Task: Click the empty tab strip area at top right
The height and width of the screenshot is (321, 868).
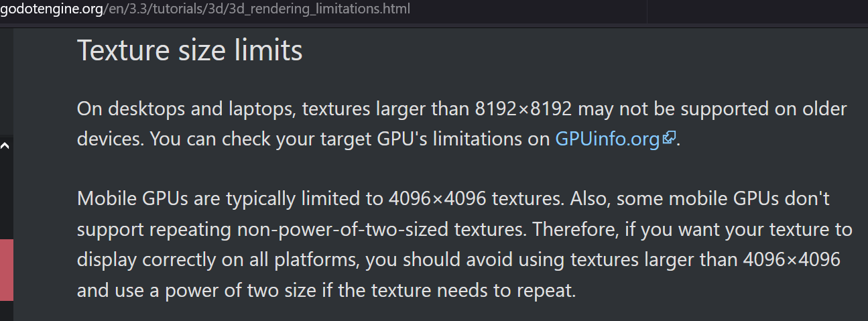Action: [757, 11]
